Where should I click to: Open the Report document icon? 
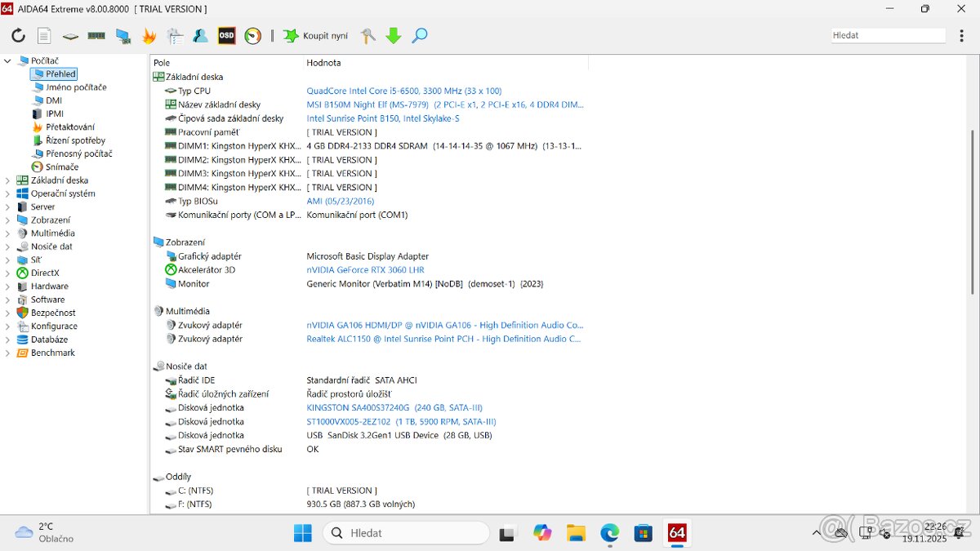[x=44, y=36]
